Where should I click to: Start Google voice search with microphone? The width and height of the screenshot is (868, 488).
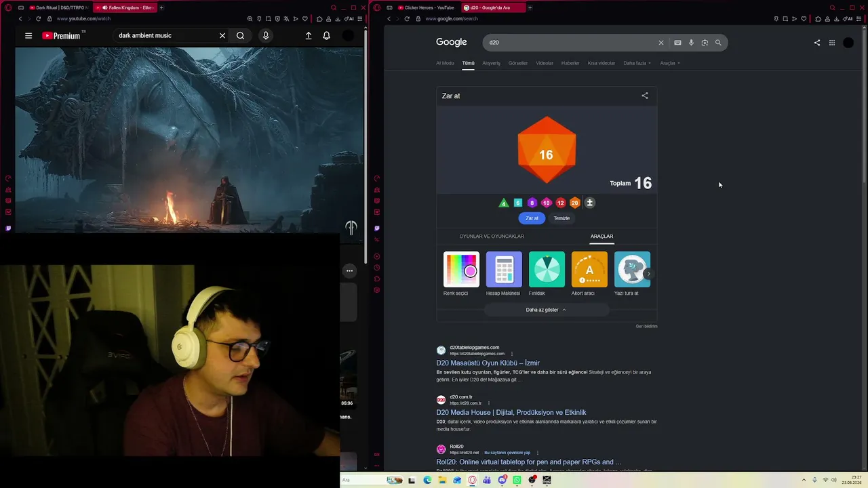691,43
